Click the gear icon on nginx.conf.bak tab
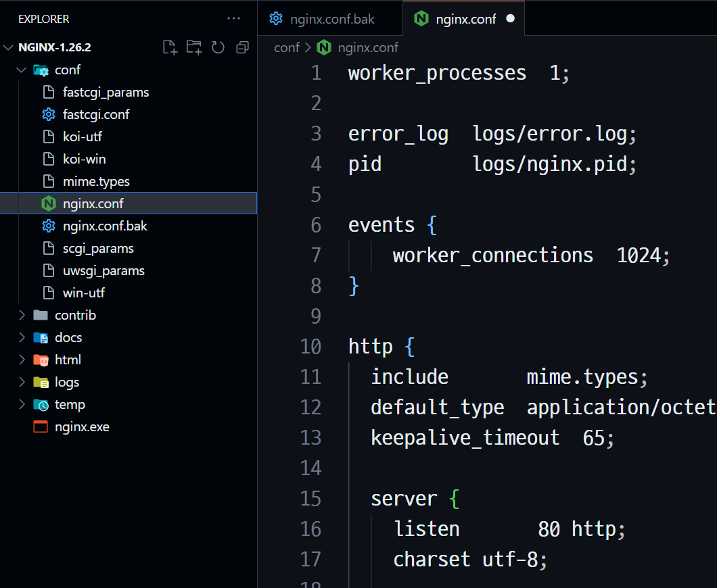Screen dimensions: 717x588 (x=276, y=18)
